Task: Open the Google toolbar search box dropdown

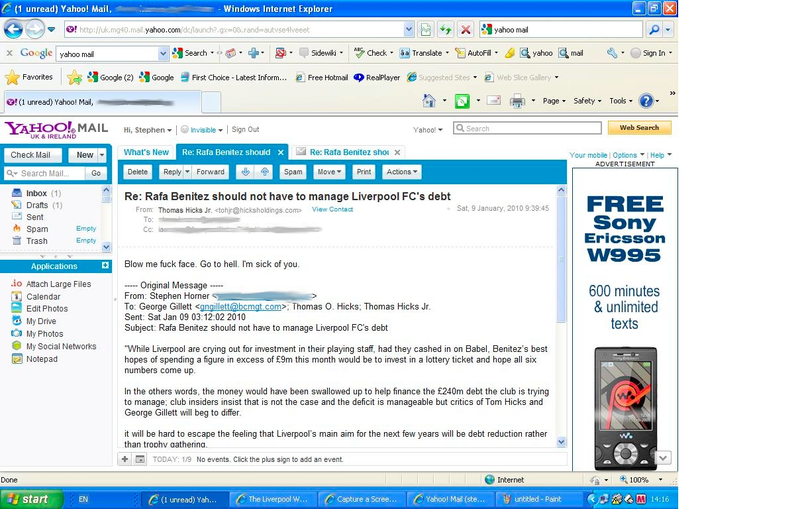Action: [163, 53]
